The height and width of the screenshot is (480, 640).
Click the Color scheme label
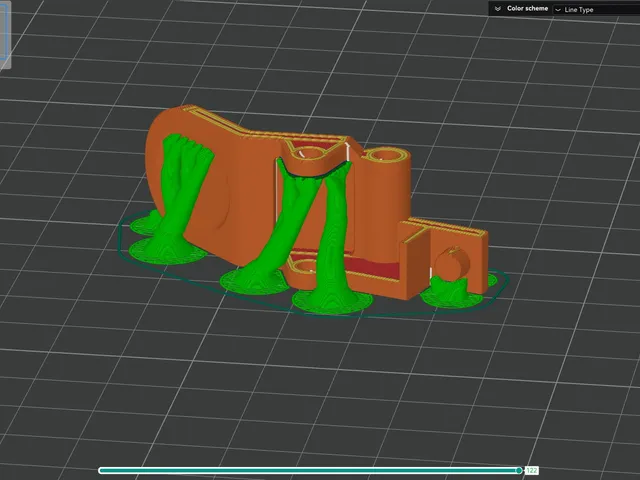527,9
